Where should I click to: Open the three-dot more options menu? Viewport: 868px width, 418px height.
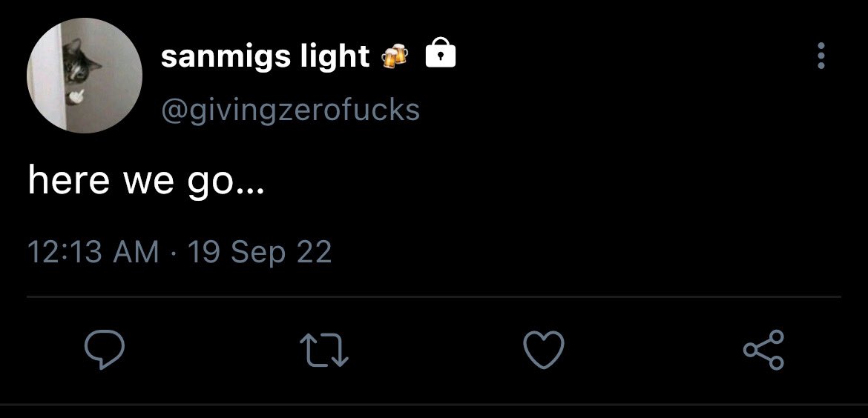[x=821, y=56]
